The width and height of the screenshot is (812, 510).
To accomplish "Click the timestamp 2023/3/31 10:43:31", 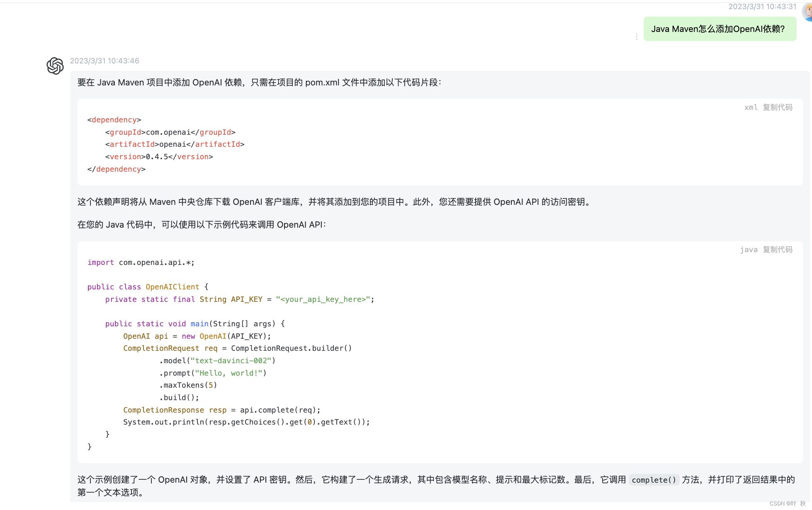I will tap(762, 7).
